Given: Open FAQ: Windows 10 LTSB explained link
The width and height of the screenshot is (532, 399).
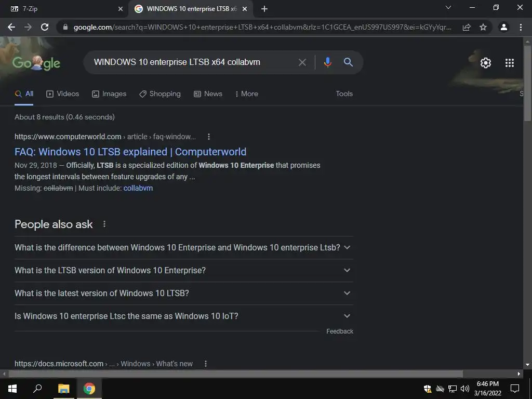Looking at the screenshot, I should (x=130, y=152).
